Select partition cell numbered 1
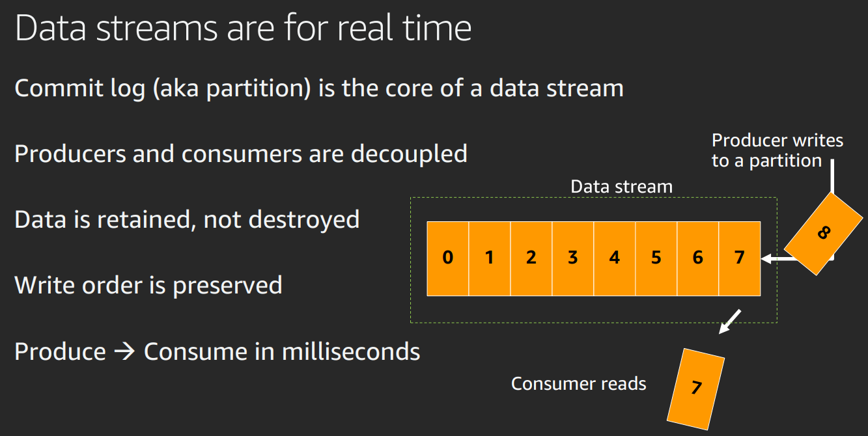 [x=490, y=258]
